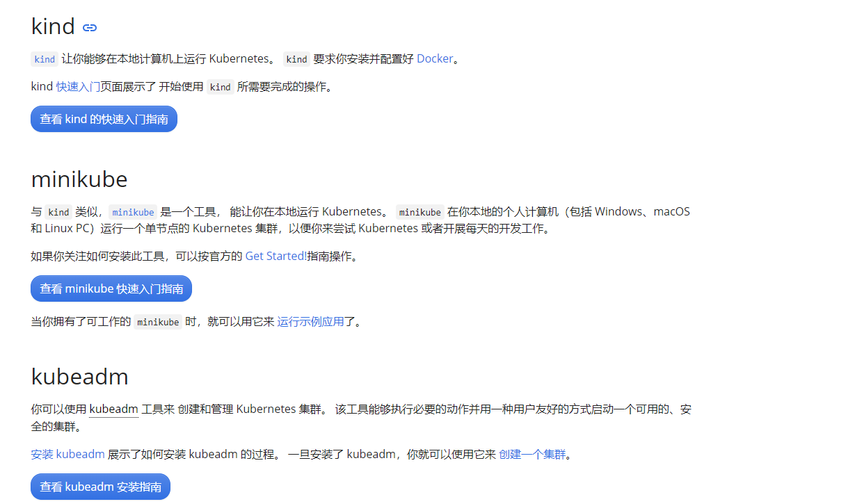Click the 查看 kubeadm 安装指南 button
This screenshot has width=846, height=504.
pos(100,487)
